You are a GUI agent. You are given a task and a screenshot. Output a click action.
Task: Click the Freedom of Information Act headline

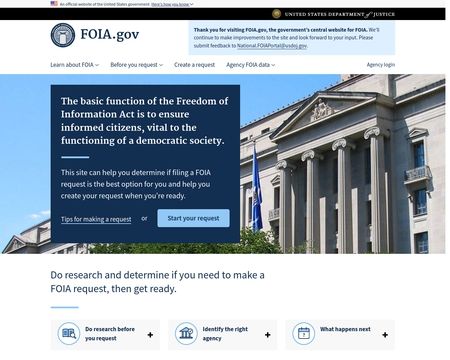click(144, 121)
